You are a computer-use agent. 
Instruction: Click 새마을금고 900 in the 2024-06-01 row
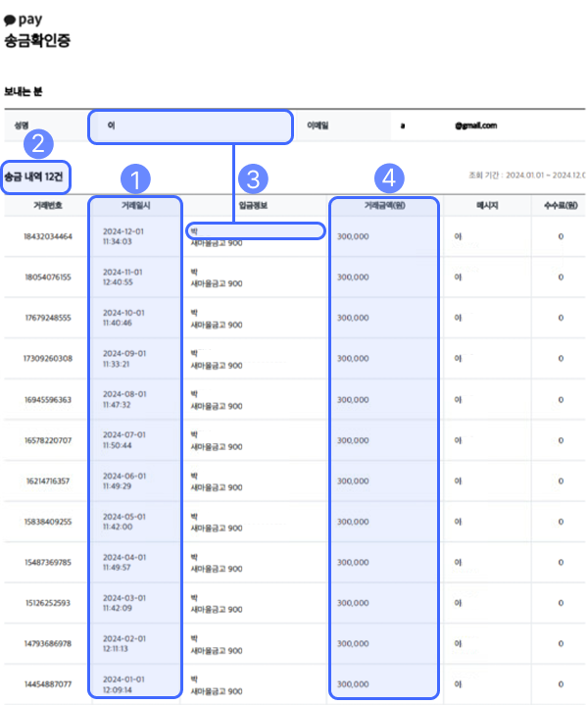pyautogui.click(x=217, y=487)
